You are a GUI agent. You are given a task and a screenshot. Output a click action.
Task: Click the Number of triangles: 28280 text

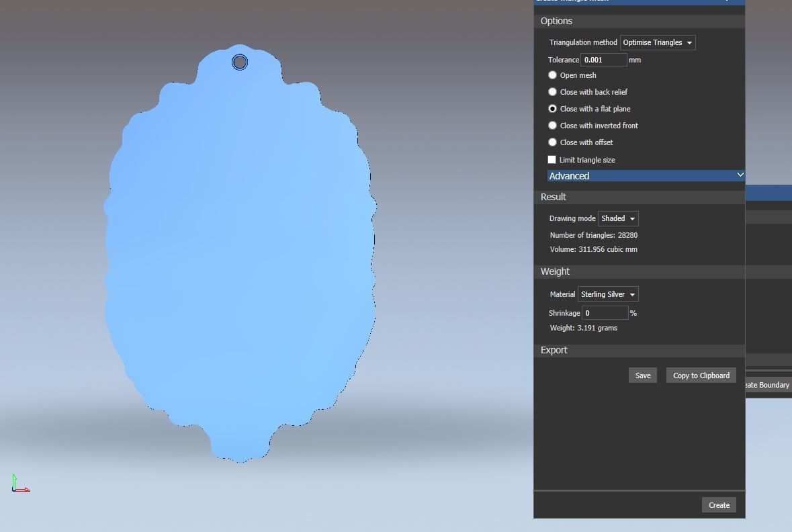(x=593, y=235)
